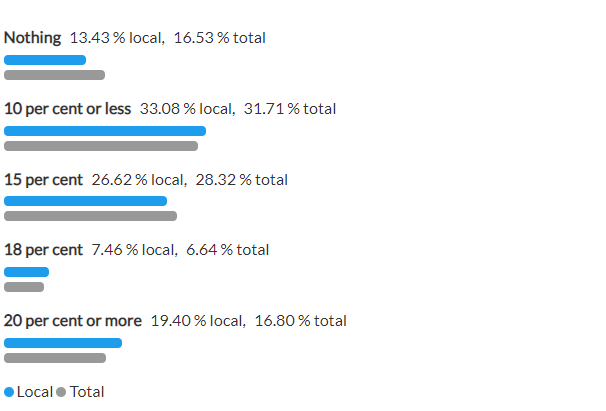Viewport: 606px width, 411px height.
Task: Click blue local bar for 20 per cent or more
Action: click(x=63, y=343)
